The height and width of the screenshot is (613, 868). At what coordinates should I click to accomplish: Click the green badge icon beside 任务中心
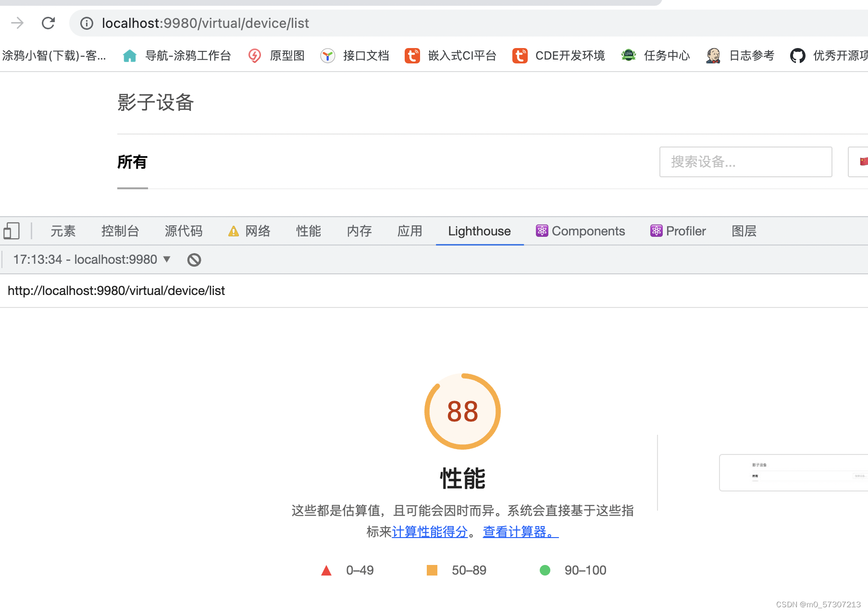coord(629,56)
